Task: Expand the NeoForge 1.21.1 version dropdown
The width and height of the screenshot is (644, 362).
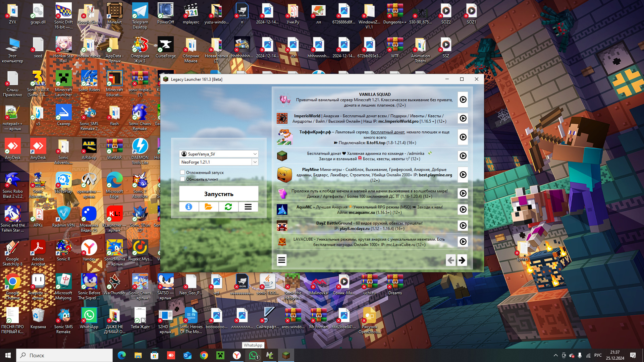Action: [x=255, y=162]
